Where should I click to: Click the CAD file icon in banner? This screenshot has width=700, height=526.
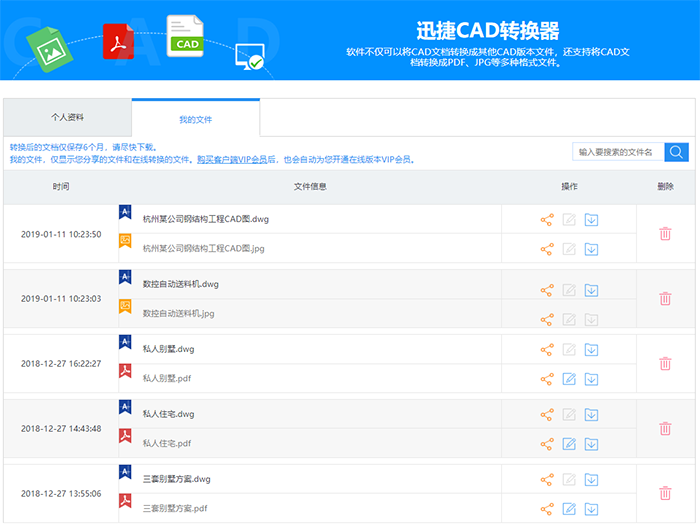[x=185, y=37]
